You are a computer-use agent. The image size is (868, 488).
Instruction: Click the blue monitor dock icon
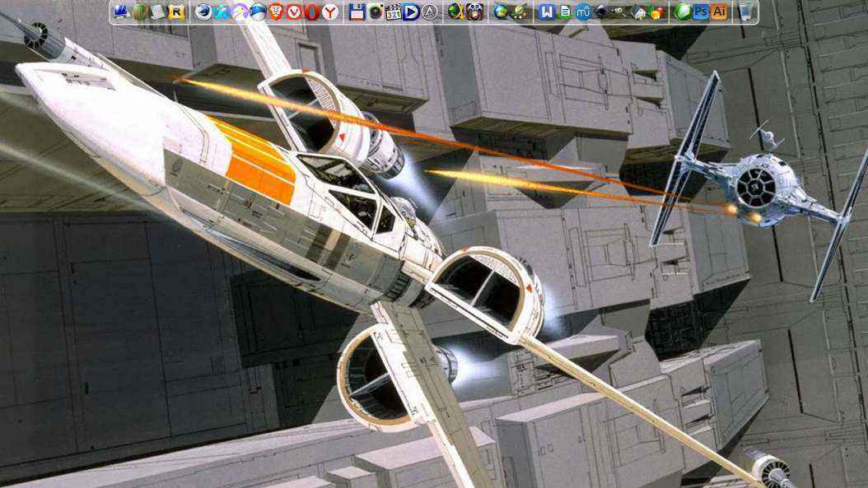(122, 12)
